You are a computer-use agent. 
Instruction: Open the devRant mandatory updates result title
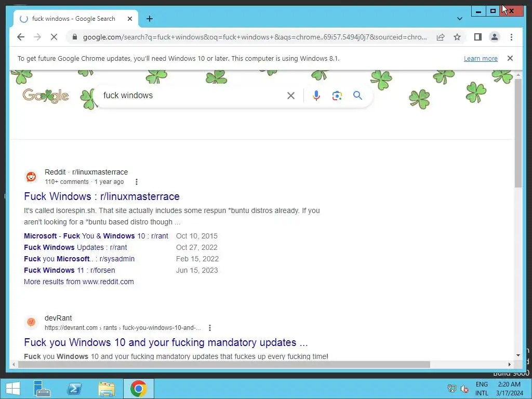pyautogui.click(x=166, y=342)
